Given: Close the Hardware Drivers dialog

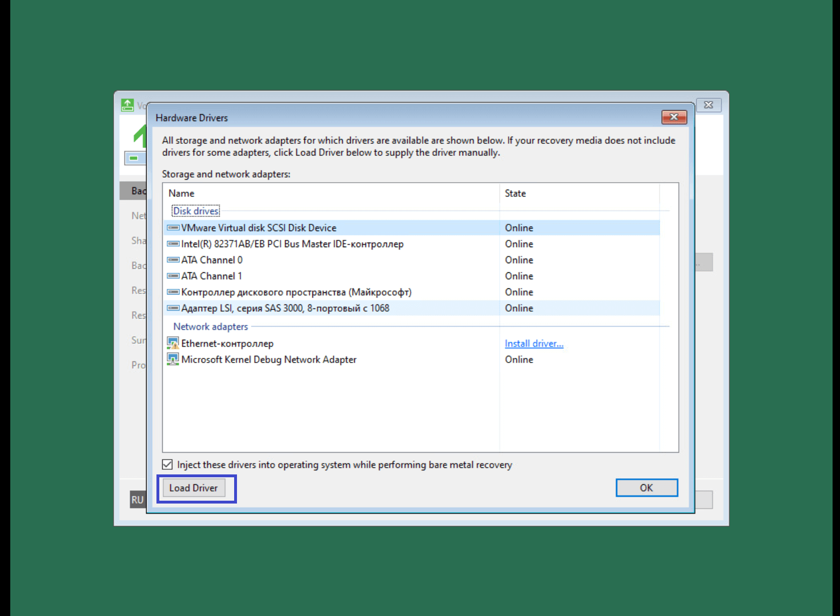Looking at the screenshot, I should (674, 117).
